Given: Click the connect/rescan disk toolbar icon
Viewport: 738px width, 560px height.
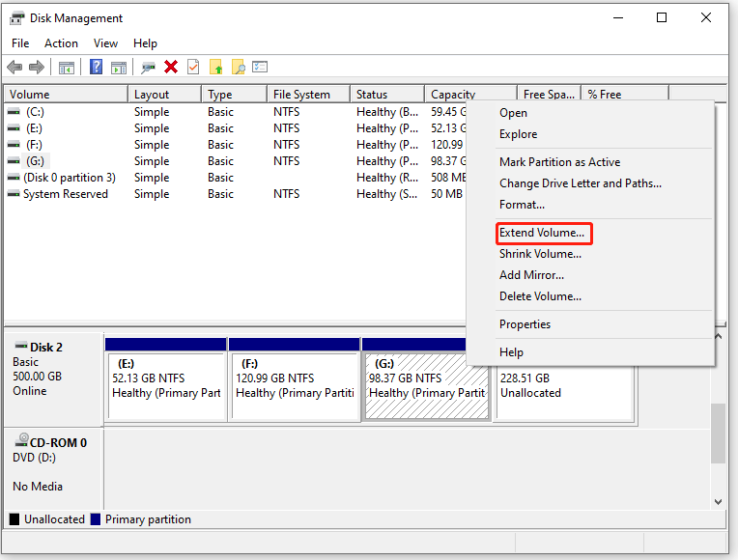Looking at the screenshot, I should coord(148,68).
